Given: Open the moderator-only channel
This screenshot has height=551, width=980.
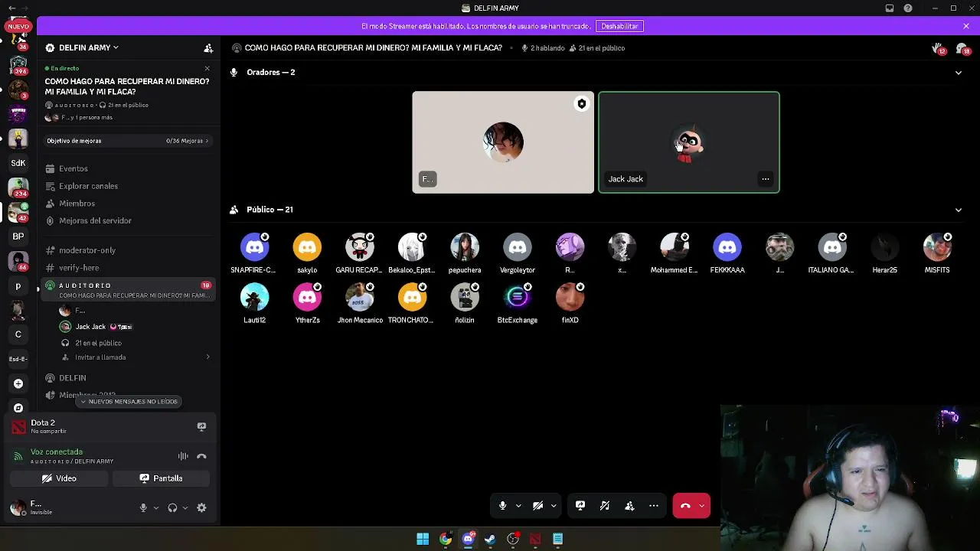Looking at the screenshot, I should [87, 250].
